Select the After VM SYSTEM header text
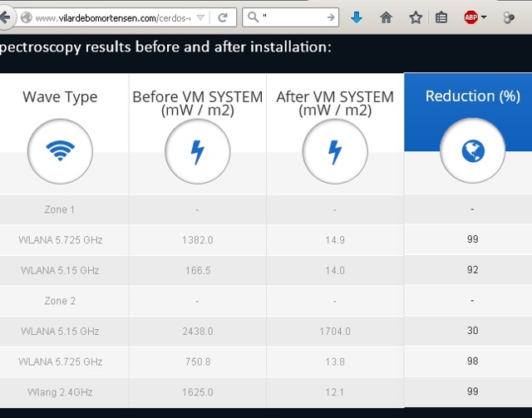 coord(335,104)
